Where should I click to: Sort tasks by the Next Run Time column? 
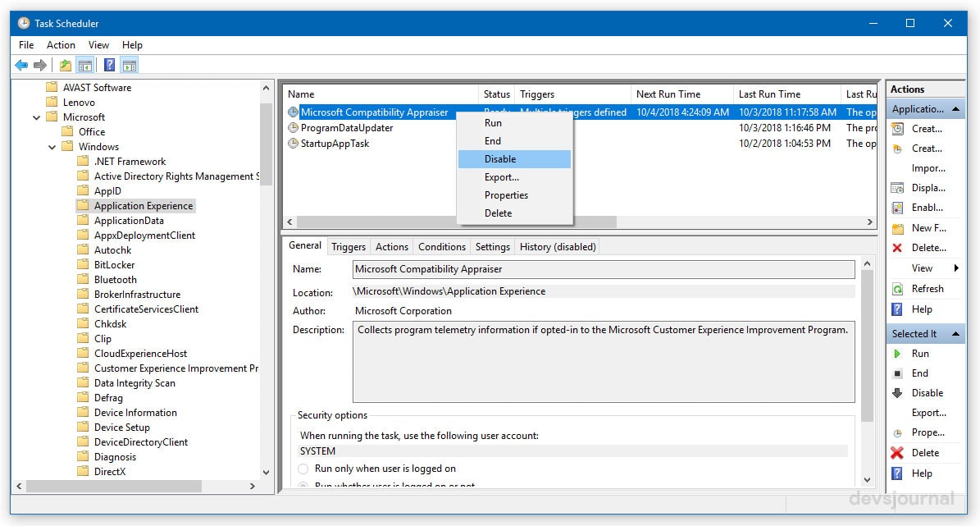(681, 94)
